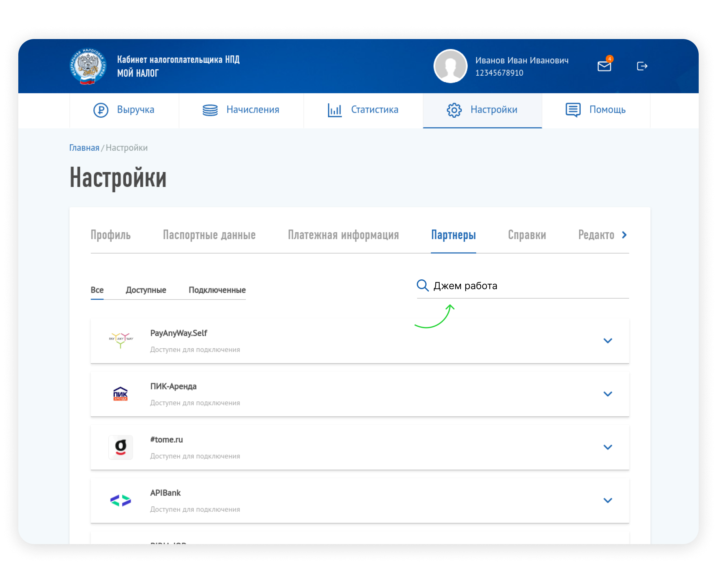
Task: Expand the APIBank partner chevron
Action: pyautogui.click(x=607, y=500)
